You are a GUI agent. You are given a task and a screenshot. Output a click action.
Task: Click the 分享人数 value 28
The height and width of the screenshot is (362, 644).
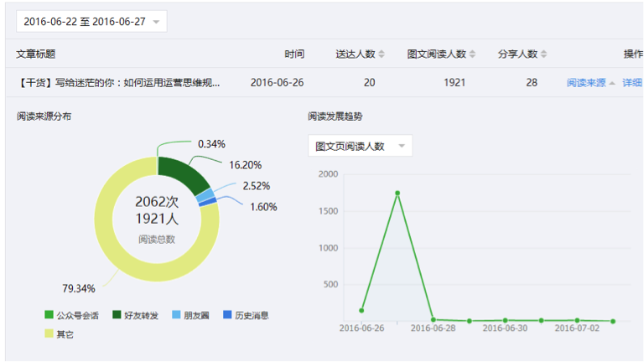(x=532, y=82)
